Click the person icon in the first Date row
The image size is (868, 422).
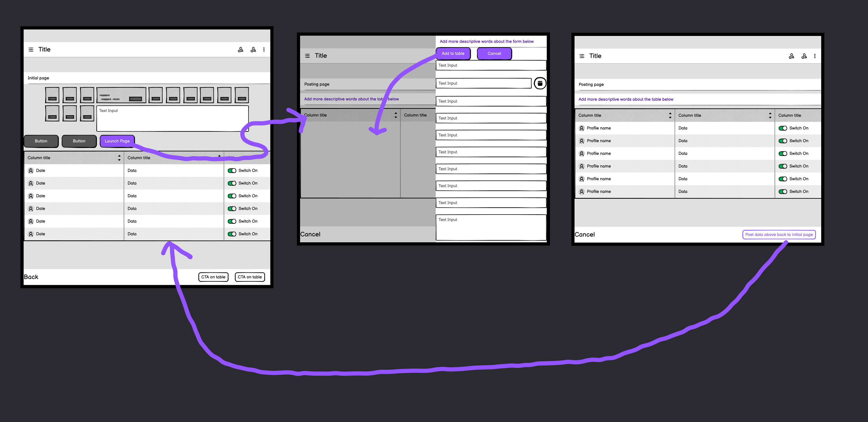(31, 170)
